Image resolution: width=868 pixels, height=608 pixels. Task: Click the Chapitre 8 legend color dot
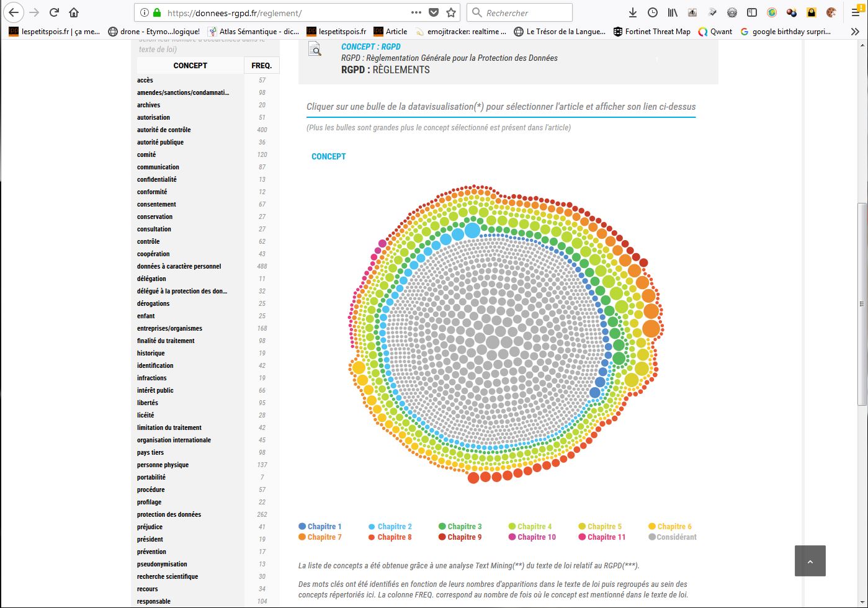(372, 537)
